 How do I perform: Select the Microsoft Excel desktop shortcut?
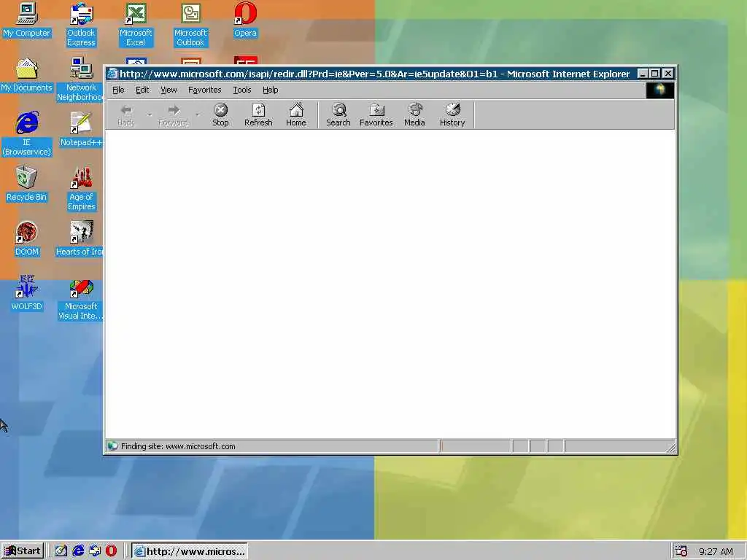pos(136,25)
